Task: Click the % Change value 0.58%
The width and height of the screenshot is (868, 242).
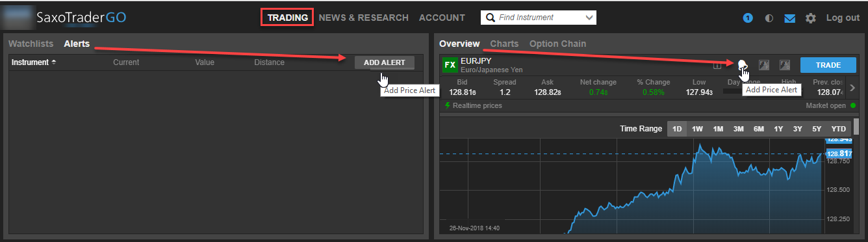Action: click(653, 92)
